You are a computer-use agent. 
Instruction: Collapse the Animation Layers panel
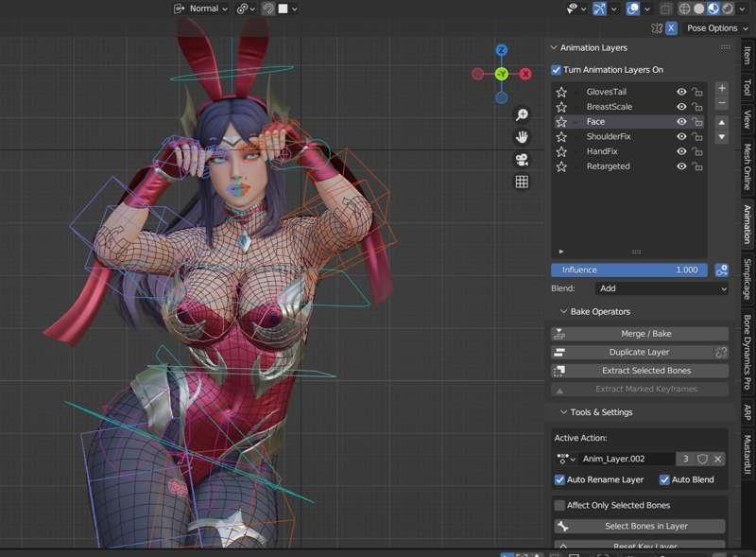tap(554, 48)
